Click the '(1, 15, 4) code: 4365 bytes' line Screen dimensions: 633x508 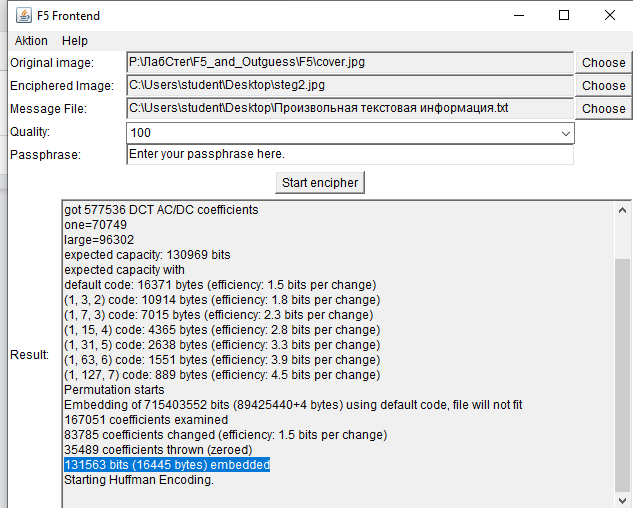coord(222,330)
